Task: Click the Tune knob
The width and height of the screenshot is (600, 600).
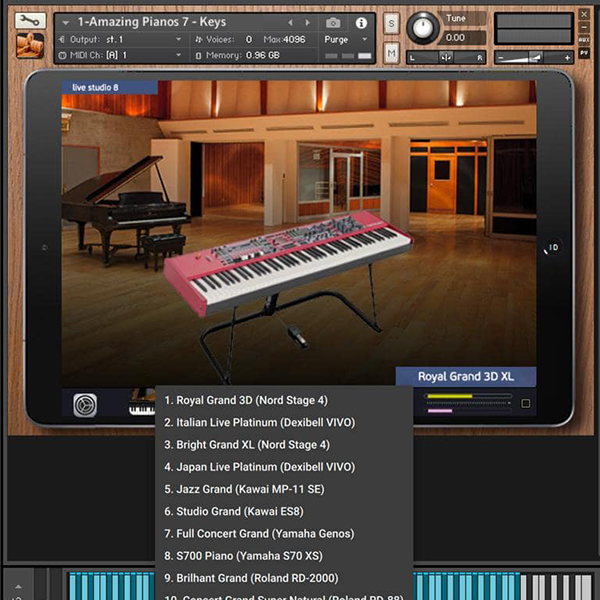Action: [x=422, y=28]
